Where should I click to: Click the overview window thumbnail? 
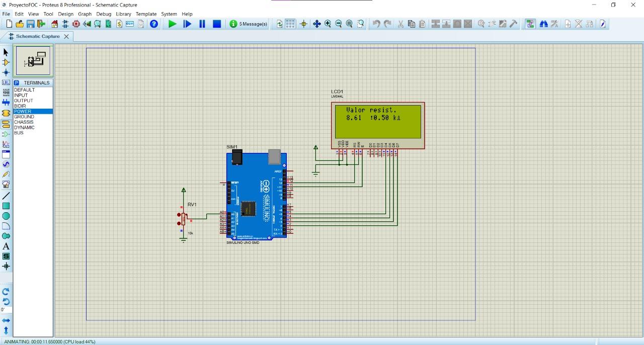(x=33, y=61)
